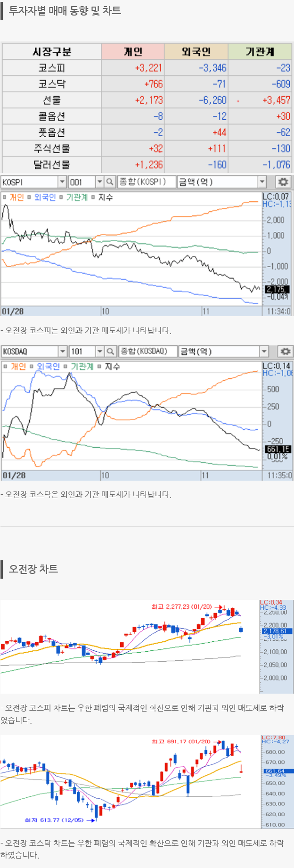The height and width of the screenshot is (868, 294).
Task: Click the 종합(KOSPI) name field
Action: [x=146, y=182]
